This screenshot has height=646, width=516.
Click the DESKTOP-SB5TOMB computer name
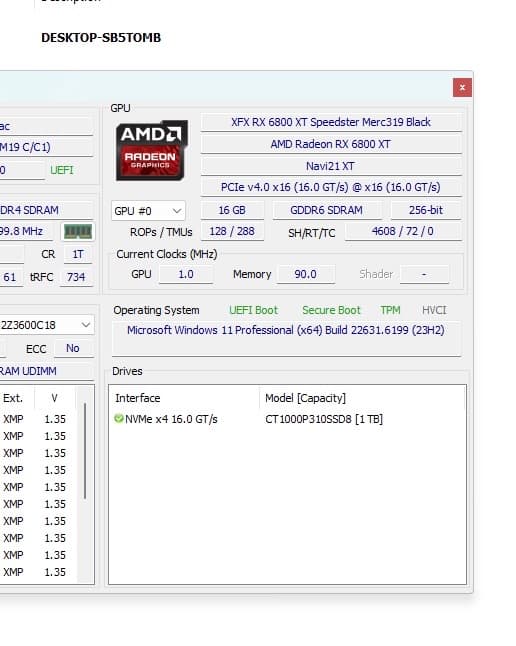click(x=101, y=37)
